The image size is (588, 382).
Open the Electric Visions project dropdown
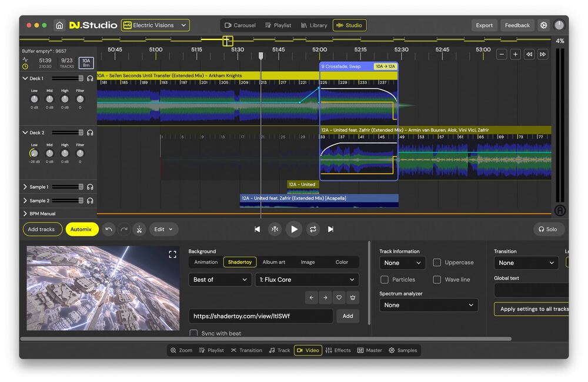pos(156,25)
